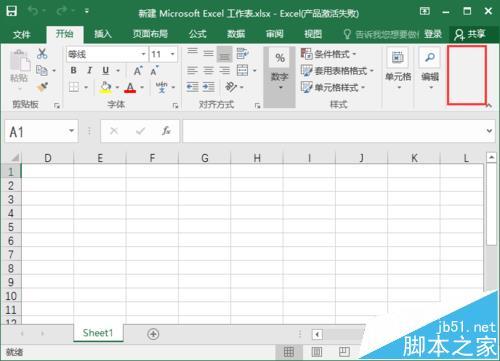The width and height of the screenshot is (500, 361).
Task: Add a new sheet with plus icon
Action: [153, 334]
